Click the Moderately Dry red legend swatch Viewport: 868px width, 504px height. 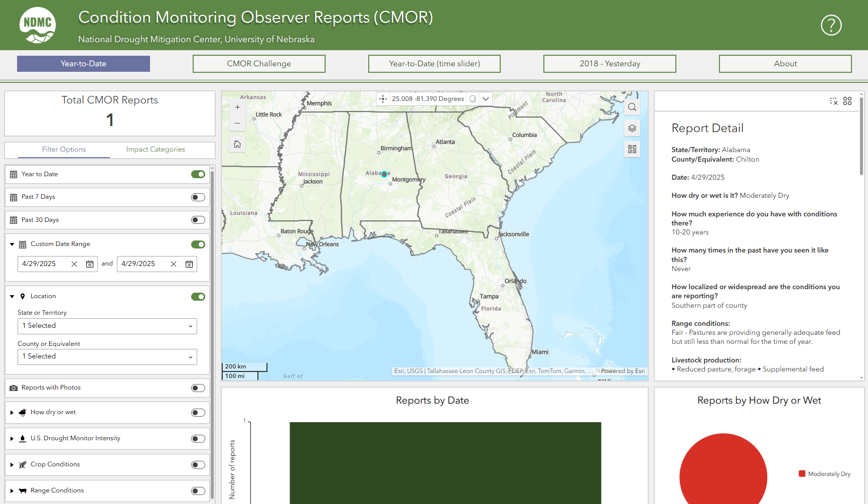[802, 474]
